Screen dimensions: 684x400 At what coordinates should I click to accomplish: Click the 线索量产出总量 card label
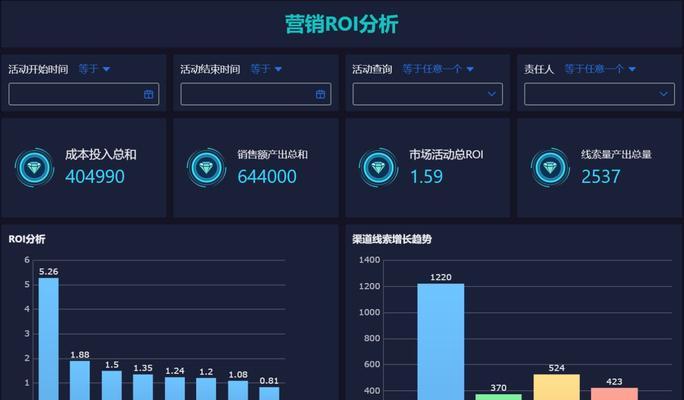pos(616,154)
